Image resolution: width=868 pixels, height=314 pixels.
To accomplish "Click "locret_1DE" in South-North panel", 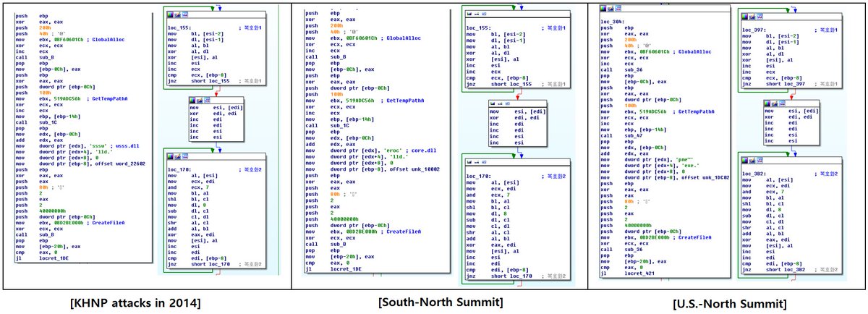I will point(346,269).
